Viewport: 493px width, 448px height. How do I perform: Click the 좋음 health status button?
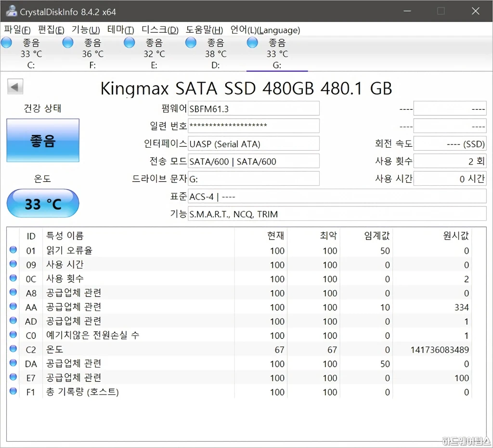[x=43, y=141]
